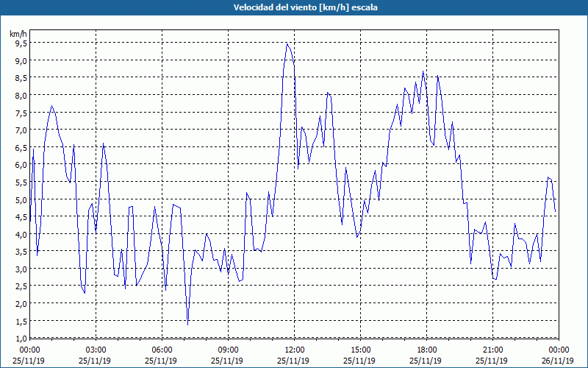
Task: Click the 8,0 y-axis value
Action: click(21, 96)
